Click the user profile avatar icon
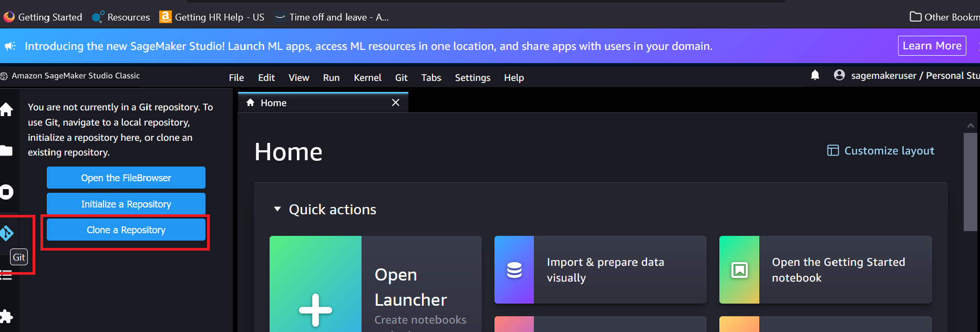This screenshot has width=980, height=332. point(839,75)
